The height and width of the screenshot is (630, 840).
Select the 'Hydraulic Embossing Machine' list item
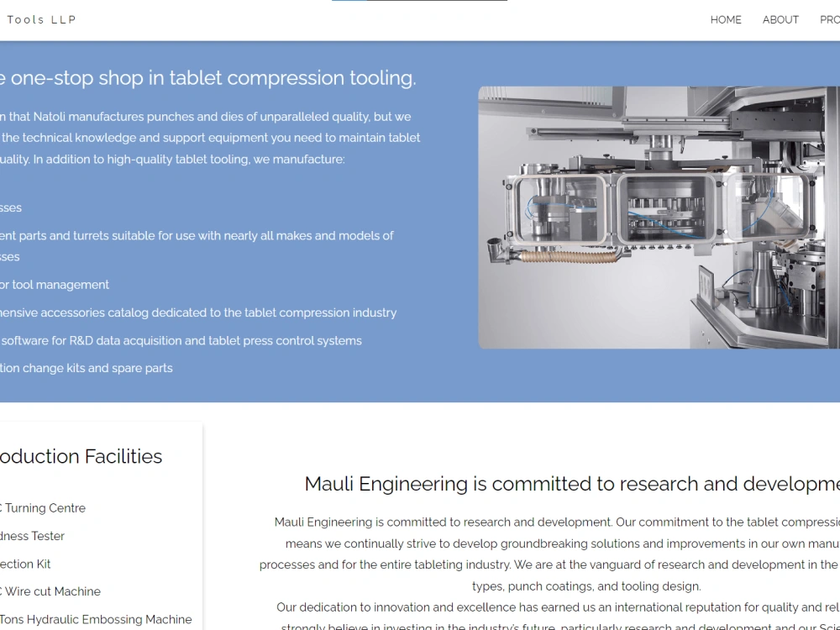click(x=96, y=620)
